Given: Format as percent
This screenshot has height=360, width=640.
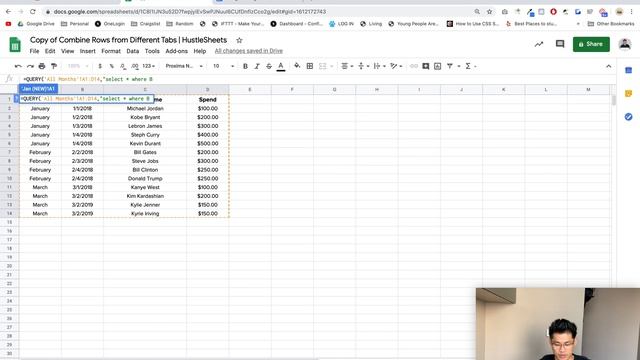Looking at the screenshot, I should pos(111,66).
